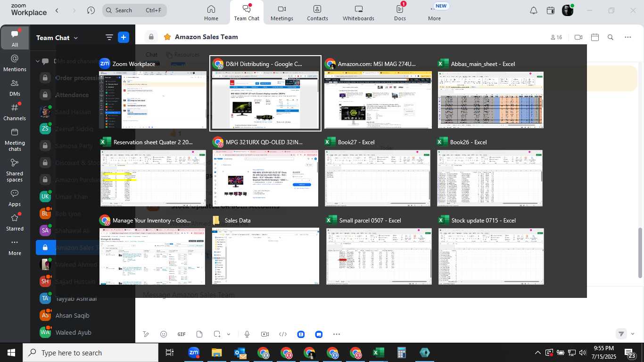Click the GIF button

[x=182, y=334]
